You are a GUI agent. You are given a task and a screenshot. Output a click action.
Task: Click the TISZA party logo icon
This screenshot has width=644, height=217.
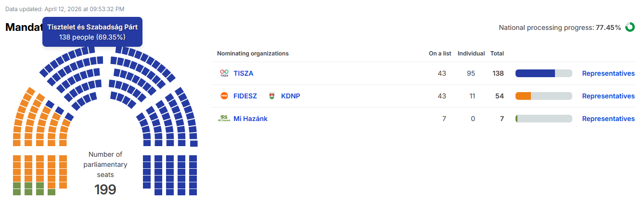224,73
